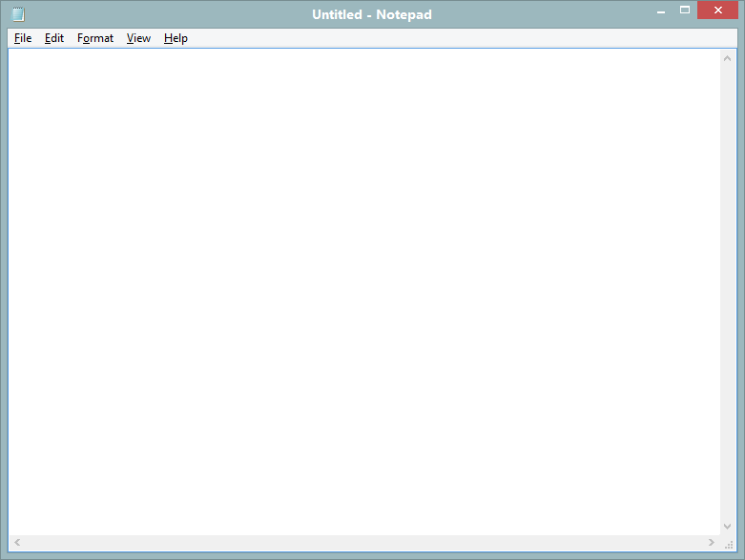Open the Help menu

pos(176,38)
